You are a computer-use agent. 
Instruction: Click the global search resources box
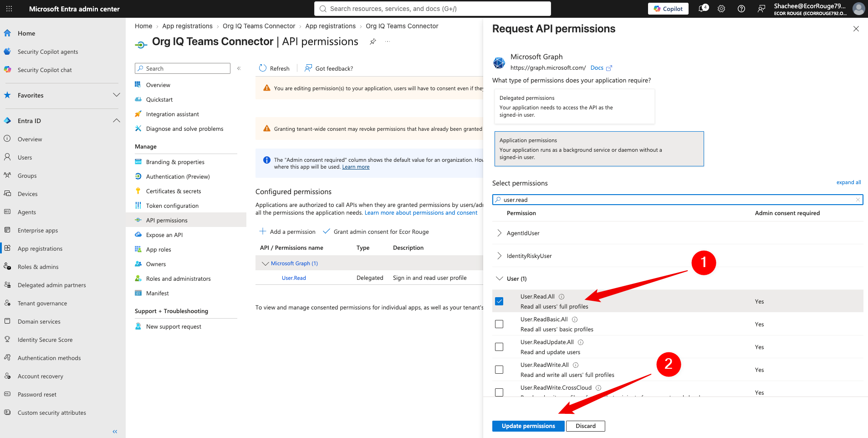tap(433, 9)
